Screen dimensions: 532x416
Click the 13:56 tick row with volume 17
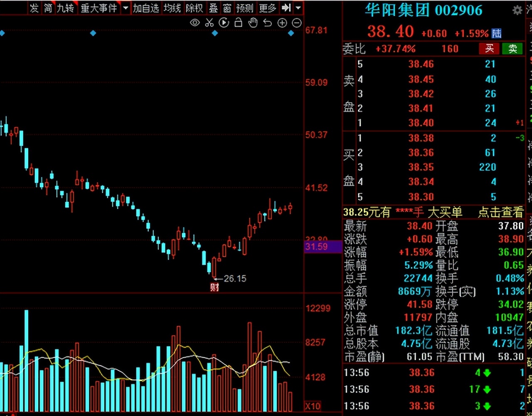pyautogui.click(x=434, y=389)
